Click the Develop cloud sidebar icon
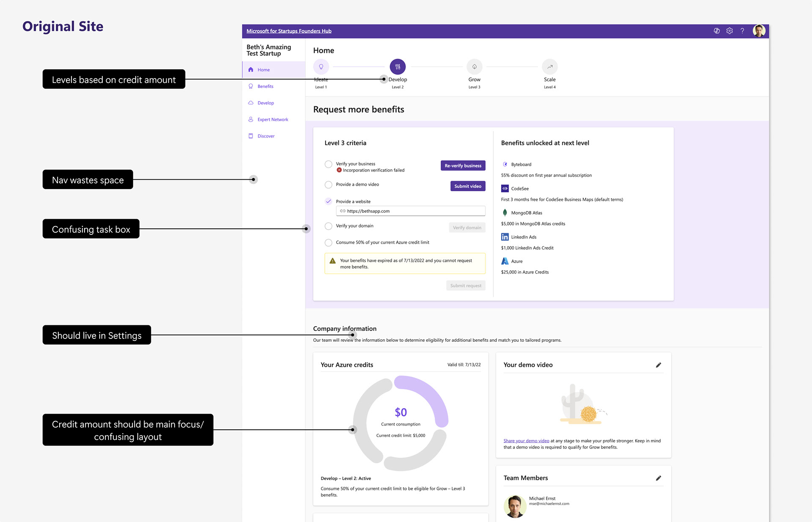812x522 pixels. (251, 103)
